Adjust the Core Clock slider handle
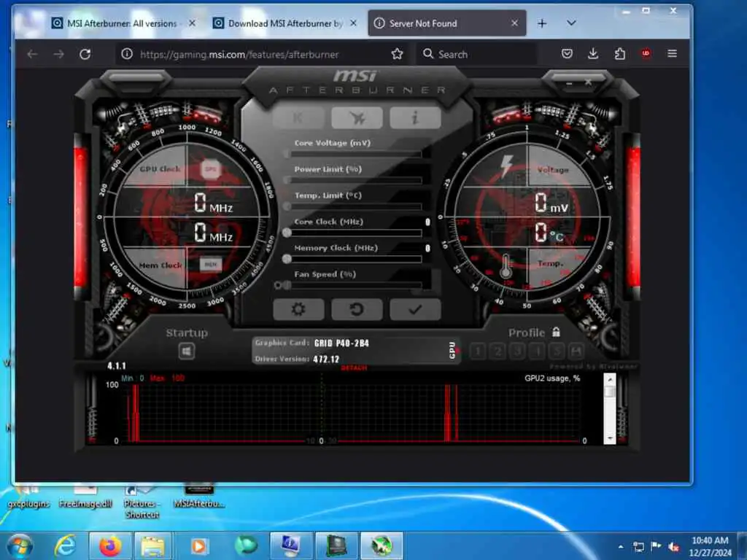 286,233
